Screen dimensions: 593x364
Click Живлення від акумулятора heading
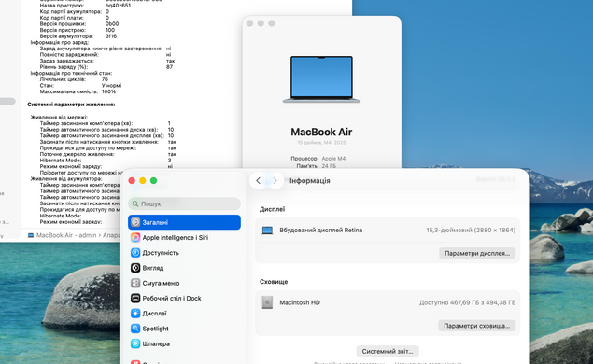click(x=65, y=179)
